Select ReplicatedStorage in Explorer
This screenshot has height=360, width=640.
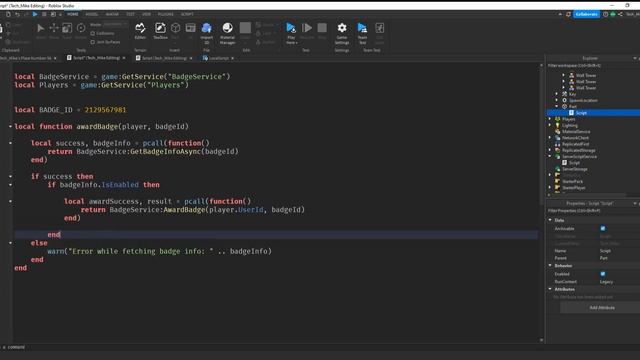578,150
